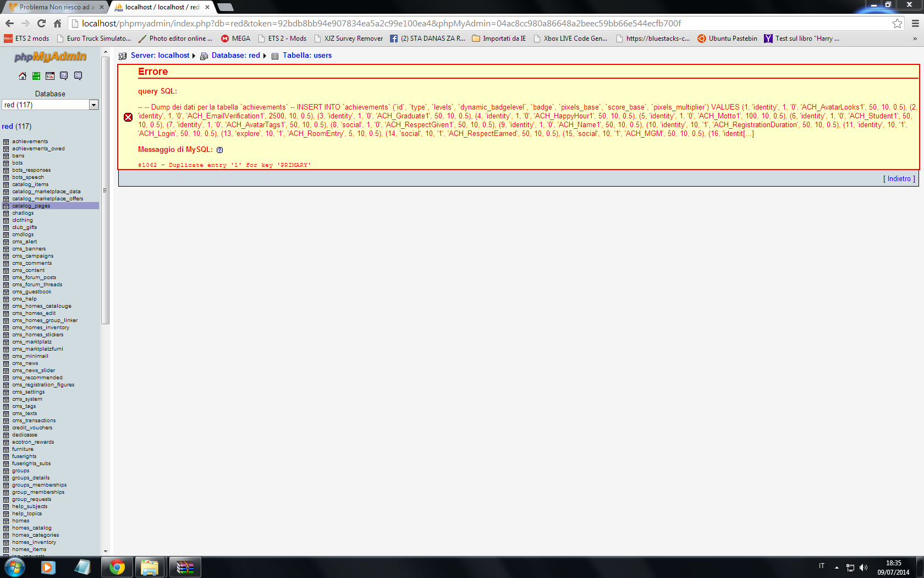Open phpMyAdmin home icon
This screenshot has width=924, height=578.
(x=23, y=76)
